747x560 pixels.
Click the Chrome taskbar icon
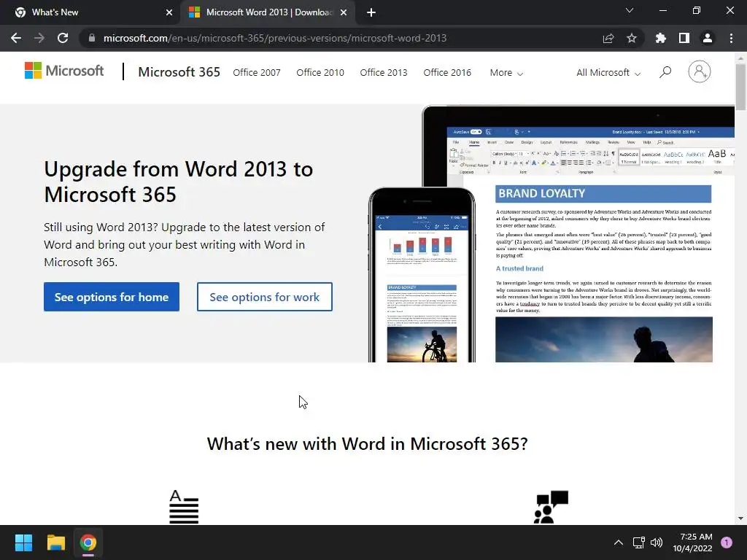(88, 542)
